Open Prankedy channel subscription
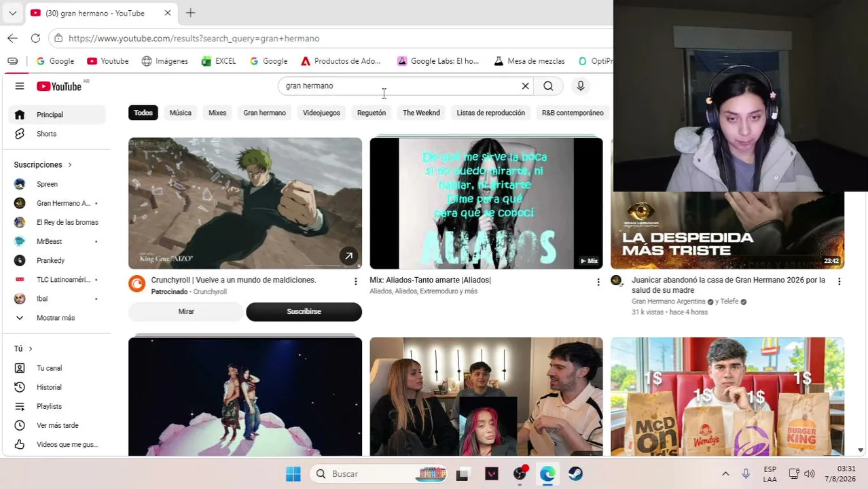Viewport: 868px width, 489px height. pyautogui.click(x=56, y=260)
